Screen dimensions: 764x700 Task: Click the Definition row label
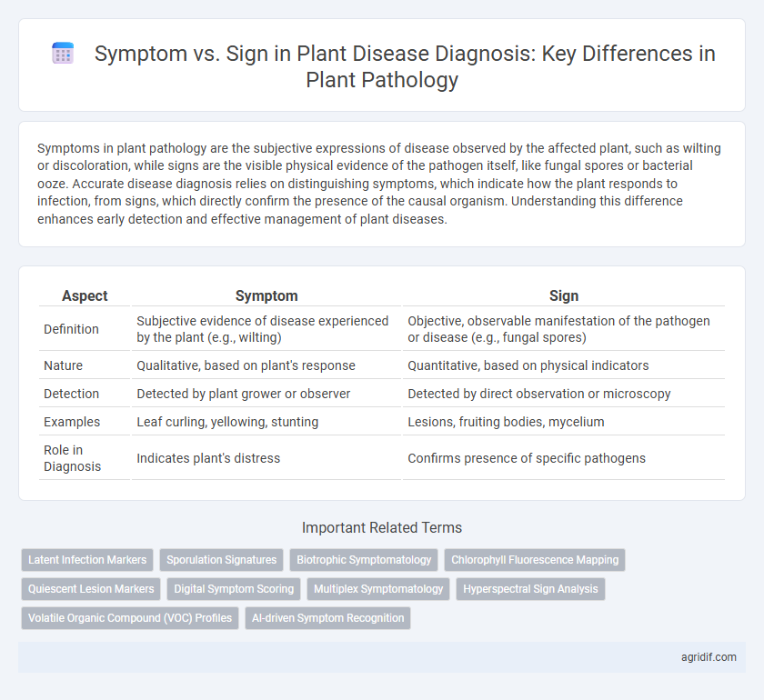pyautogui.click(x=68, y=329)
